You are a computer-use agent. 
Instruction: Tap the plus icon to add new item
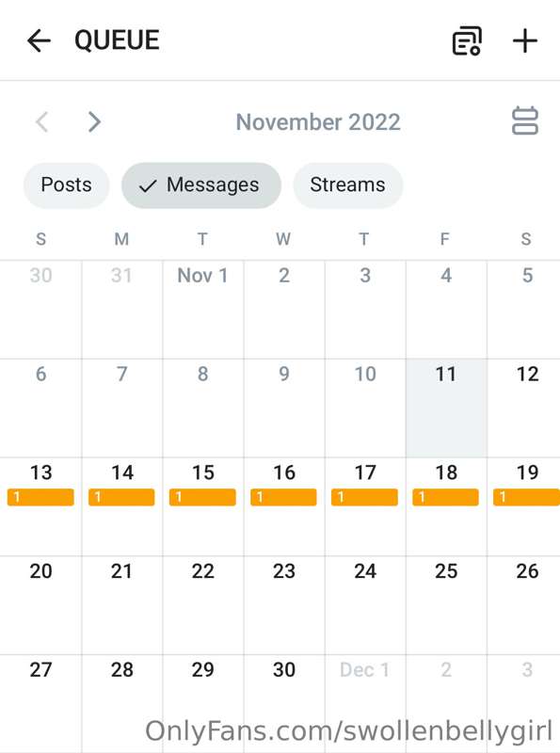[x=525, y=40]
